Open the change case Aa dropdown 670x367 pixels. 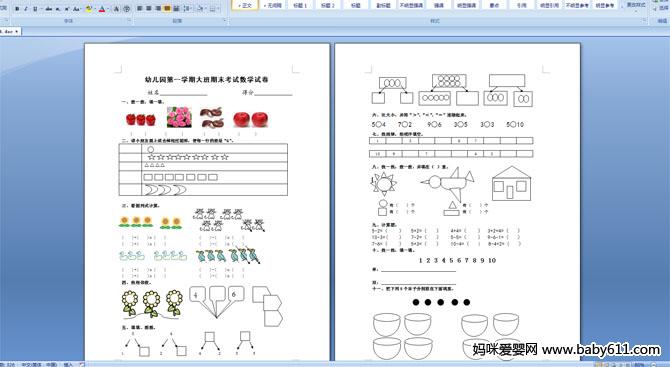coord(76,9)
